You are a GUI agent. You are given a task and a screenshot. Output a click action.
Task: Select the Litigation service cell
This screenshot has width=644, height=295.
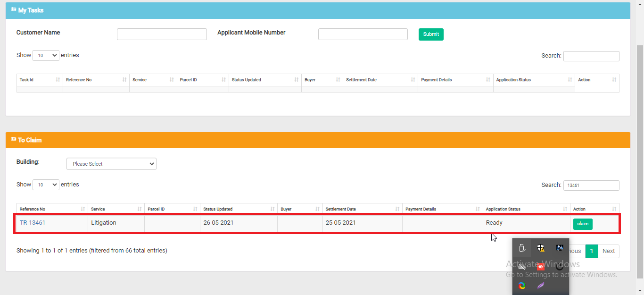tap(116, 223)
